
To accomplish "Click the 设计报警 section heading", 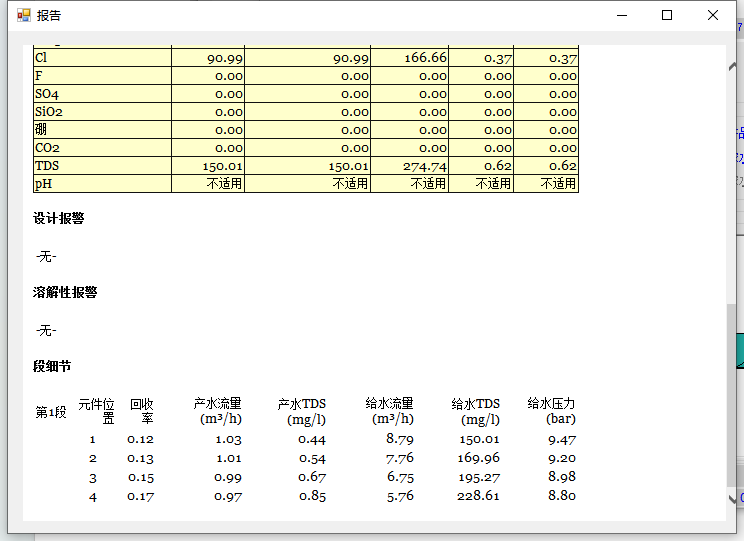I will 59,219.
